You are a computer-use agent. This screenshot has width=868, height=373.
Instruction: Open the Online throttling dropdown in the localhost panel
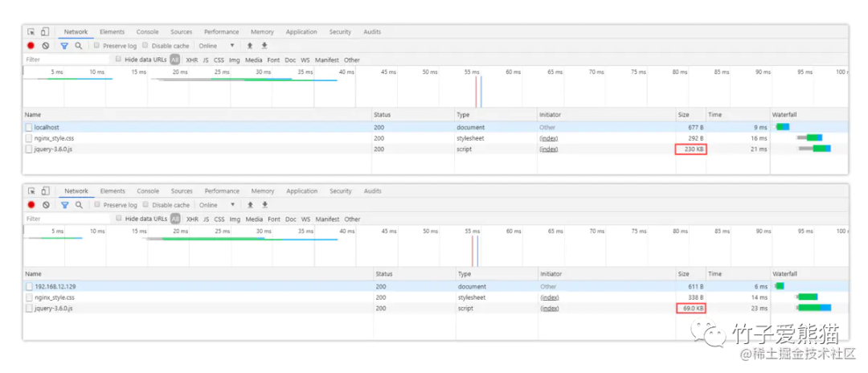[x=217, y=46]
